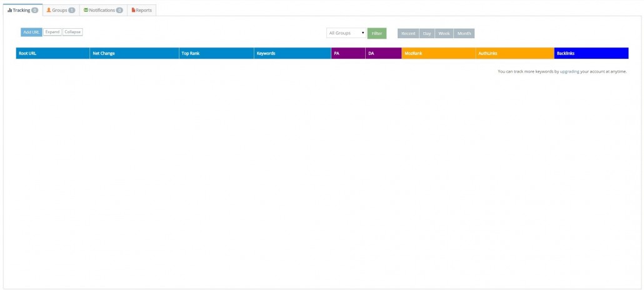Open the All Groups dropdown
This screenshot has height=290, width=644.
coord(346,33)
